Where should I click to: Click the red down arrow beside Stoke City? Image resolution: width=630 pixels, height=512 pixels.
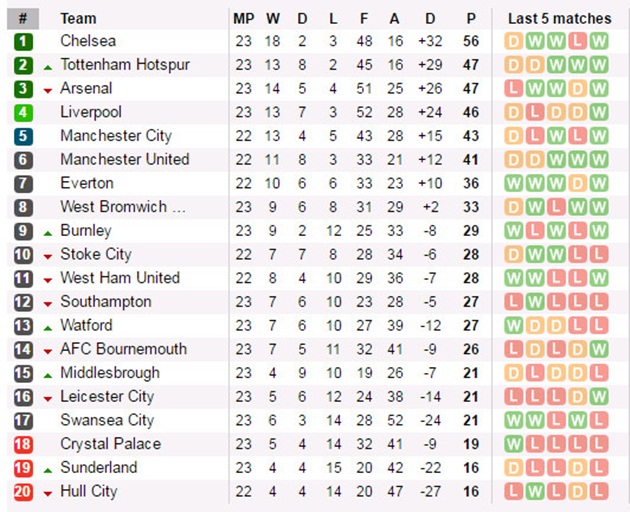click(48, 256)
